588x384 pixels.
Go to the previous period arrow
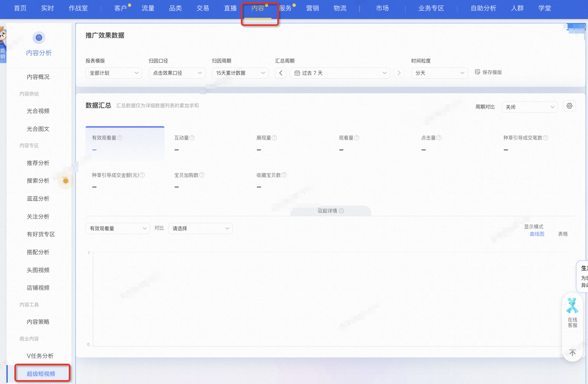(x=281, y=73)
